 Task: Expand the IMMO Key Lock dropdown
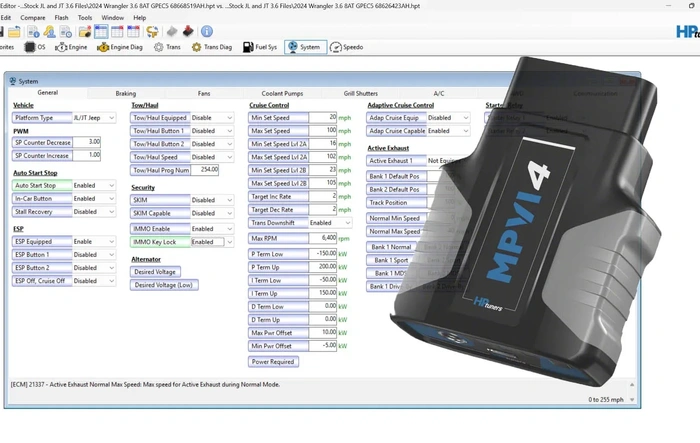coord(229,242)
